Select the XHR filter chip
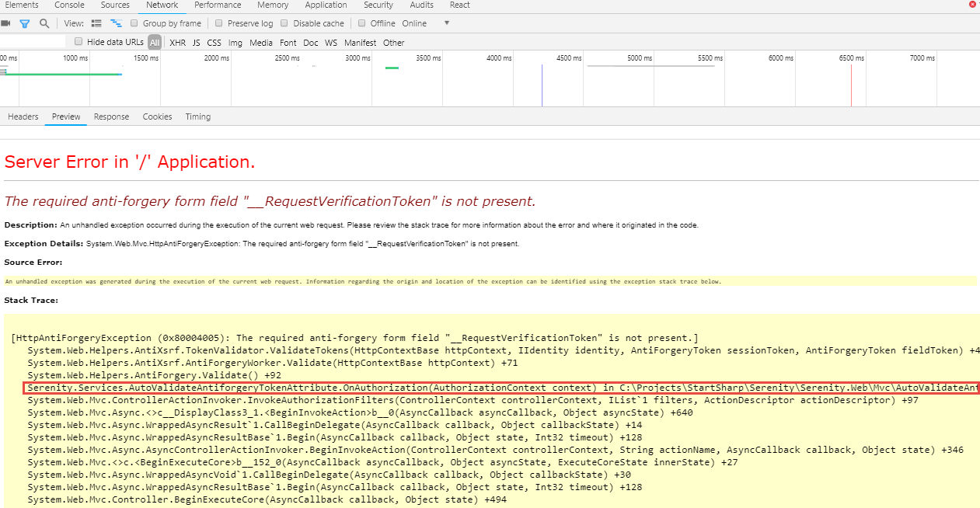 pos(176,42)
